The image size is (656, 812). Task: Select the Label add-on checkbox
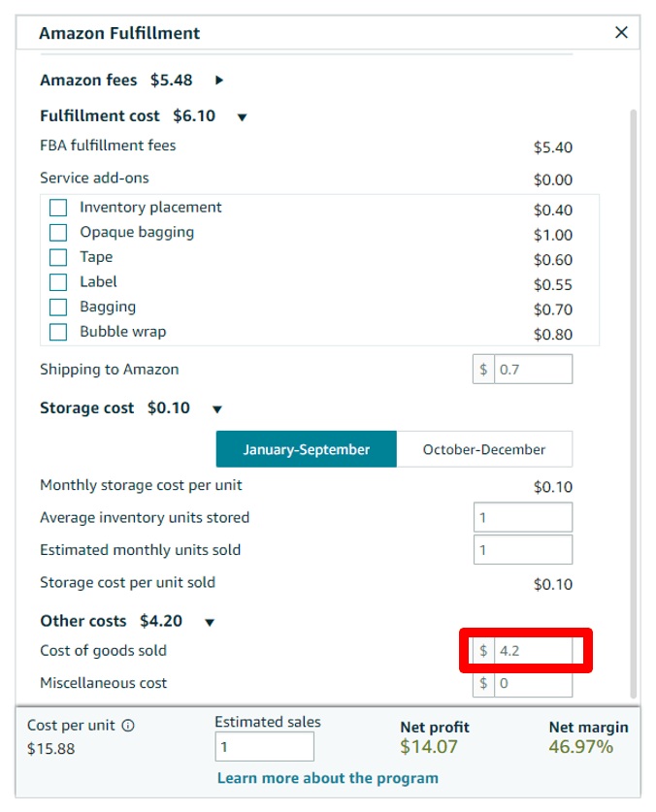59,282
